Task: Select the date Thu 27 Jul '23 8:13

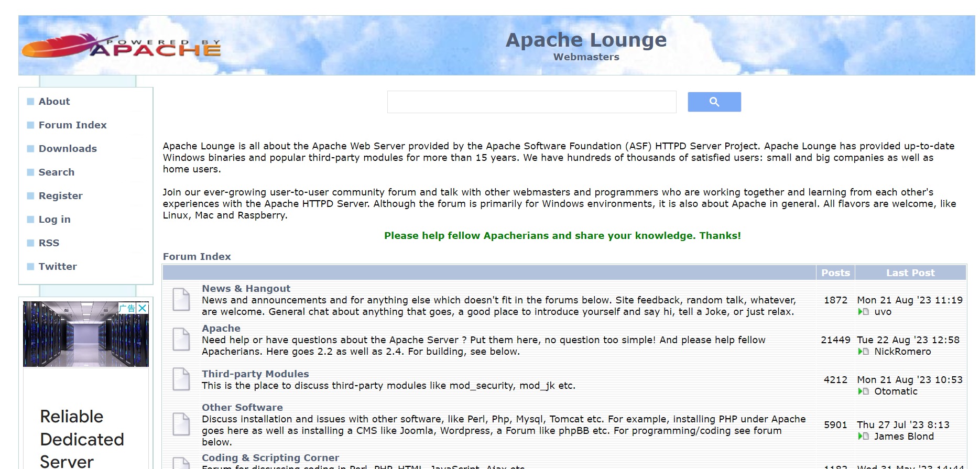Action: pos(903,425)
